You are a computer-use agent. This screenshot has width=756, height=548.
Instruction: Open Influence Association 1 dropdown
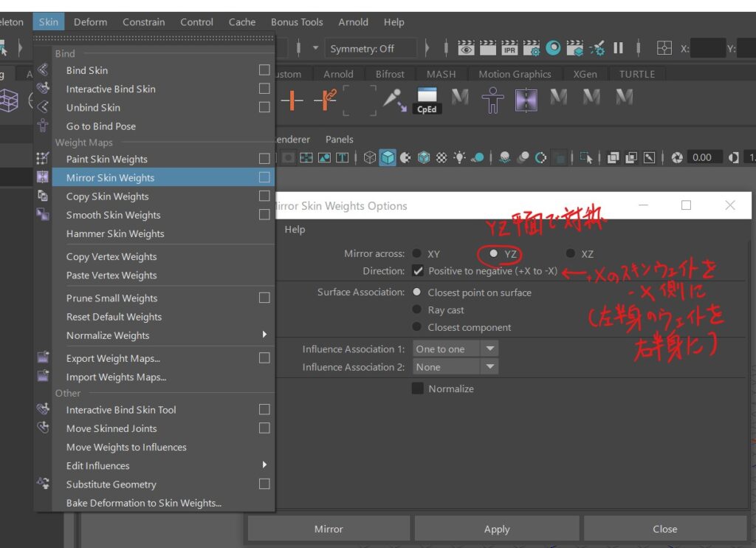(455, 349)
